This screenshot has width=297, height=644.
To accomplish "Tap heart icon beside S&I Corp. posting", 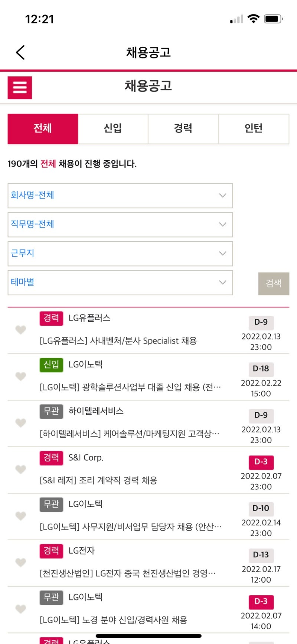I will pos(21,469).
